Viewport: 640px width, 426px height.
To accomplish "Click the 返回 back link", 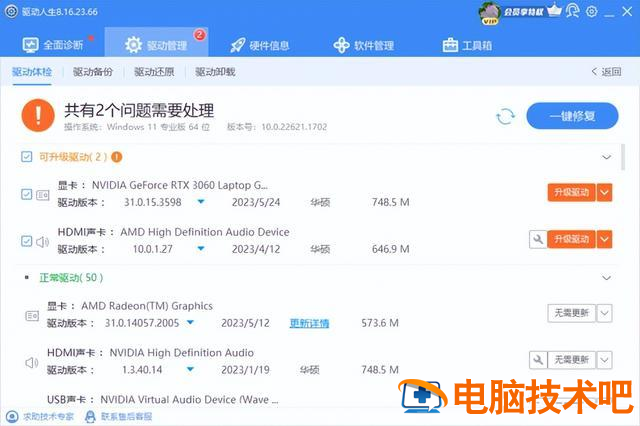I will 607,72.
